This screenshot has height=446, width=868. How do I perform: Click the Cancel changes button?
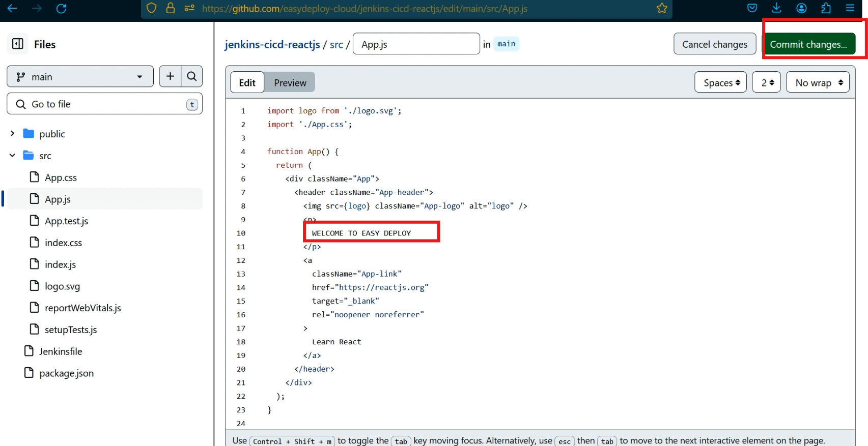[x=715, y=44]
